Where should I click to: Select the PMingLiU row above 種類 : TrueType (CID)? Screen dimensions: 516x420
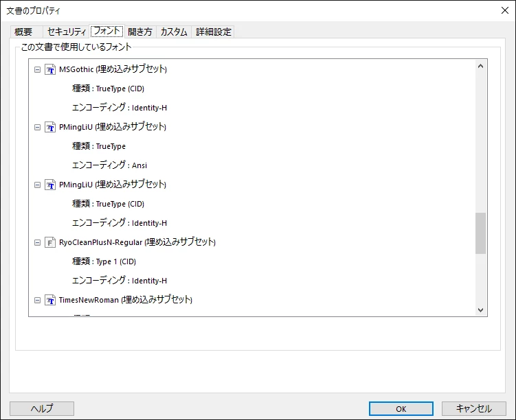113,185
